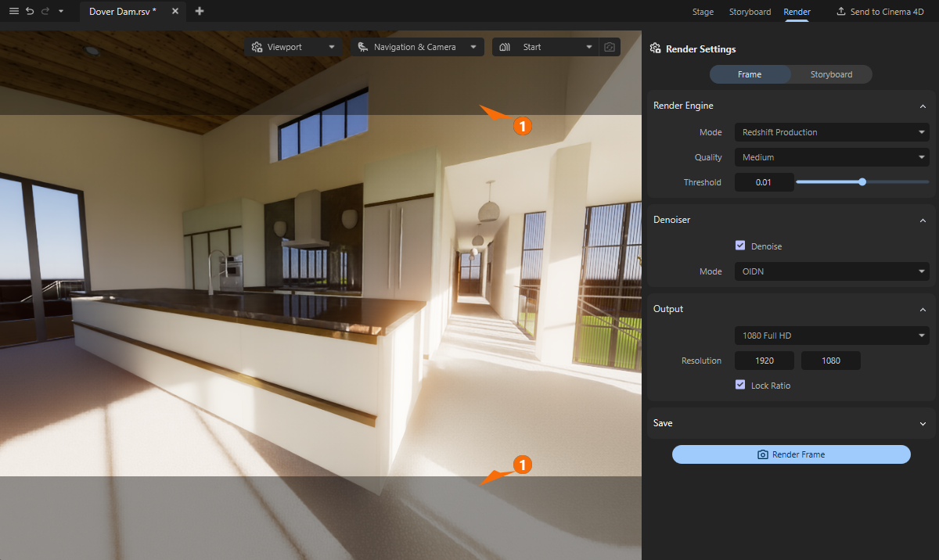The height and width of the screenshot is (560, 939).
Task: Open a new tab with the plus icon
Action: pyautogui.click(x=199, y=11)
